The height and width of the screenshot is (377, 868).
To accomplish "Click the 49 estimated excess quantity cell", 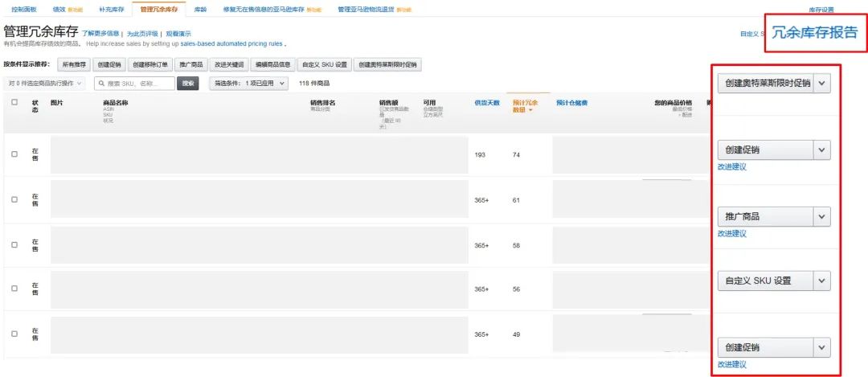I will (516, 334).
